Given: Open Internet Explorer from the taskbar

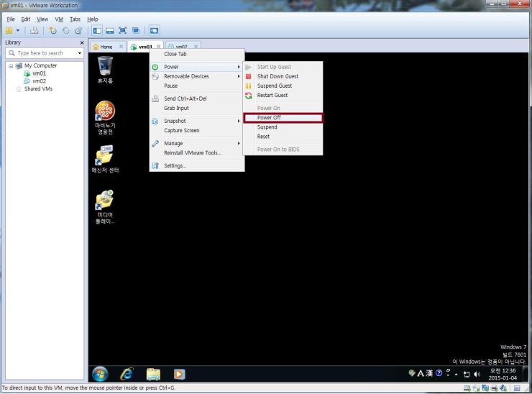Looking at the screenshot, I should coord(127,373).
